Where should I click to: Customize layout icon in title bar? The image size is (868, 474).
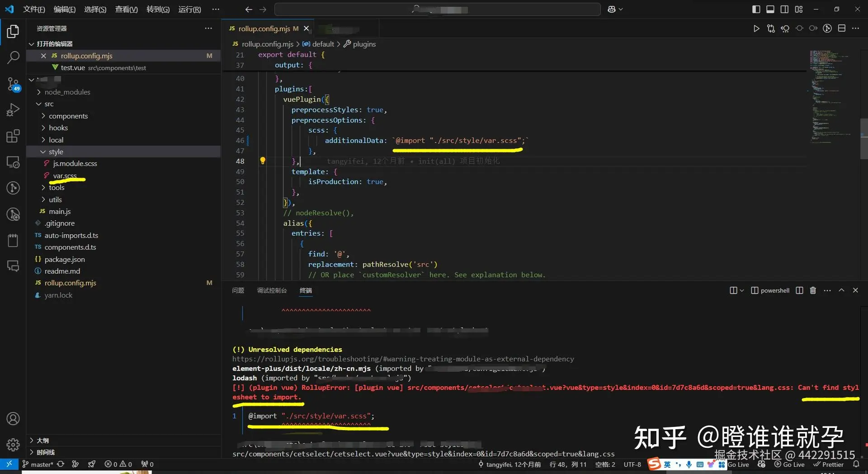coord(799,9)
